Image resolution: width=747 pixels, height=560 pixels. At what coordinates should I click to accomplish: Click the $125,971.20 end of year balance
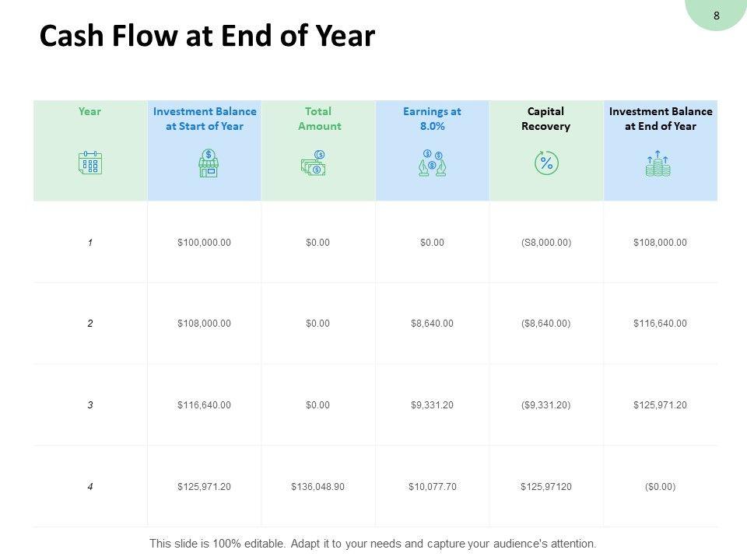(x=660, y=405)
